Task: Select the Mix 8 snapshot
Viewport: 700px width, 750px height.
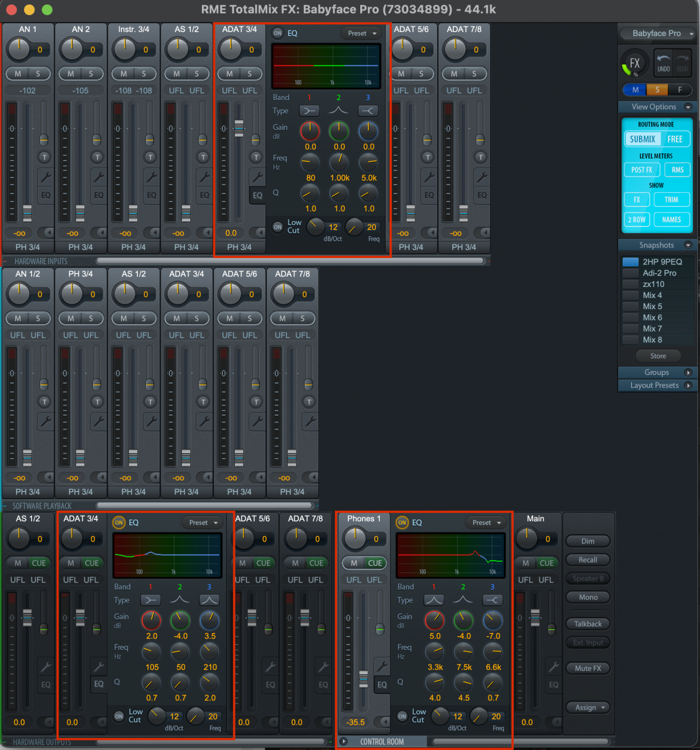Action: point(658,339)
